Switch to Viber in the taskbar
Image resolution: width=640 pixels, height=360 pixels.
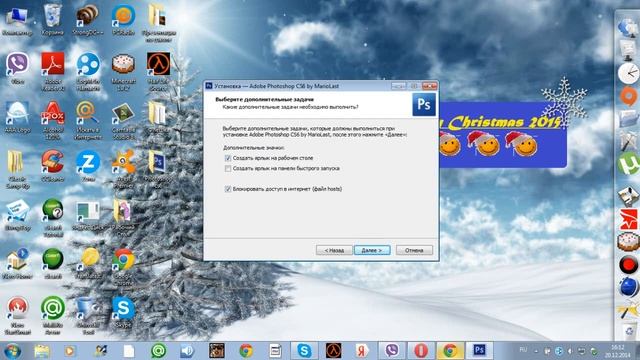point(392,351)
